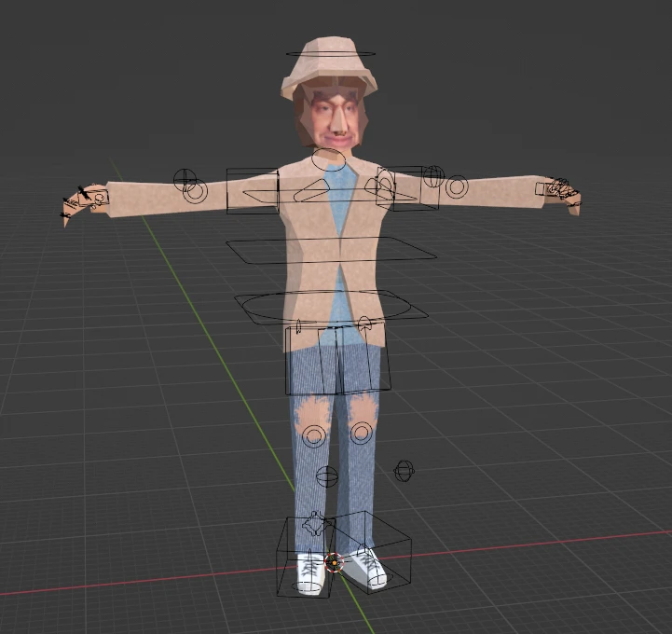Select the knee circle control on screen-right leg
This screenshot has height=634, width=672.
[362, 433]
